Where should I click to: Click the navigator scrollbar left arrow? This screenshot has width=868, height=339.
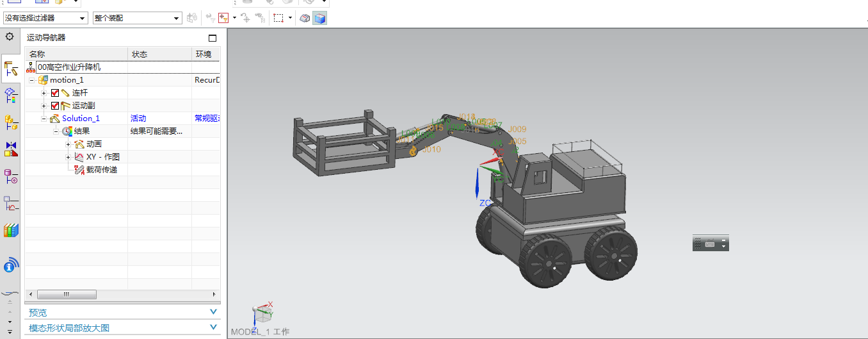(x=31, y=294)
